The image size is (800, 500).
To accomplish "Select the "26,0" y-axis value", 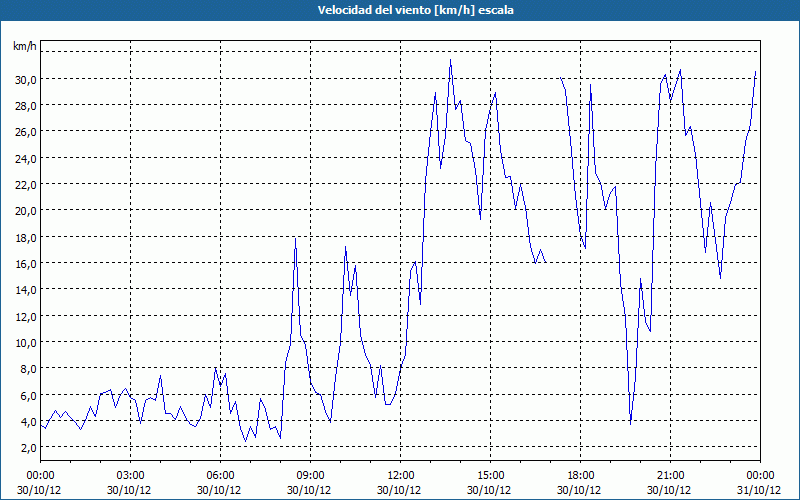I will tap(25, 132).
